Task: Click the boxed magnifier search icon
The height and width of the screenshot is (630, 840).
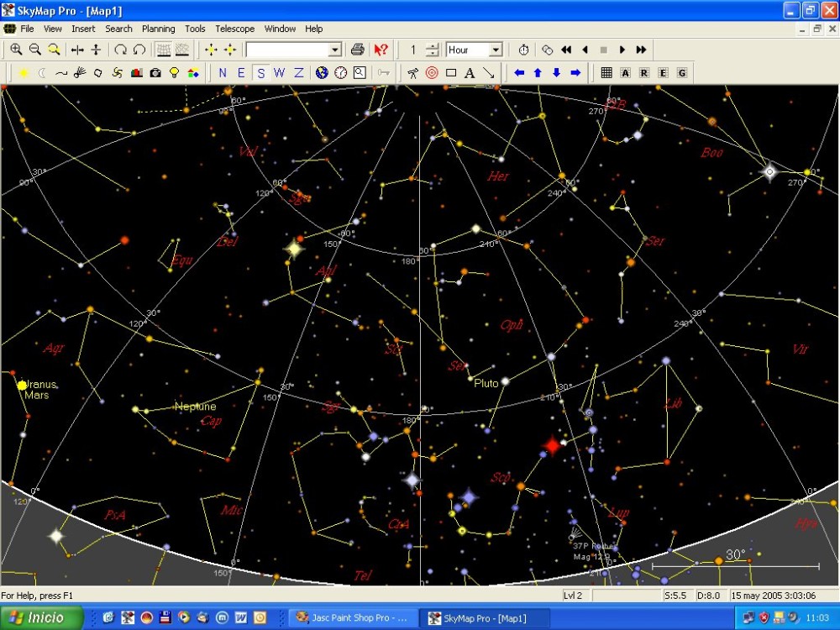Action: pyautogui.click(x=360, y=73)
